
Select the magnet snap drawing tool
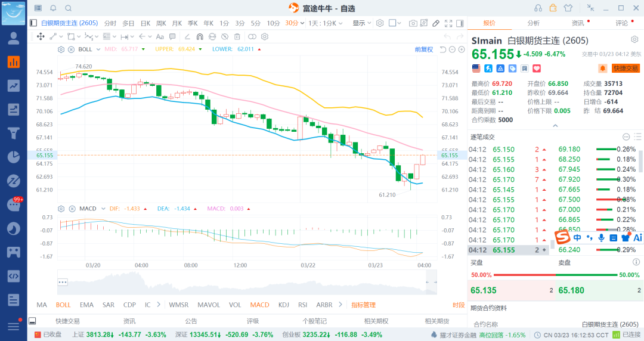click(x=200, y=36)
